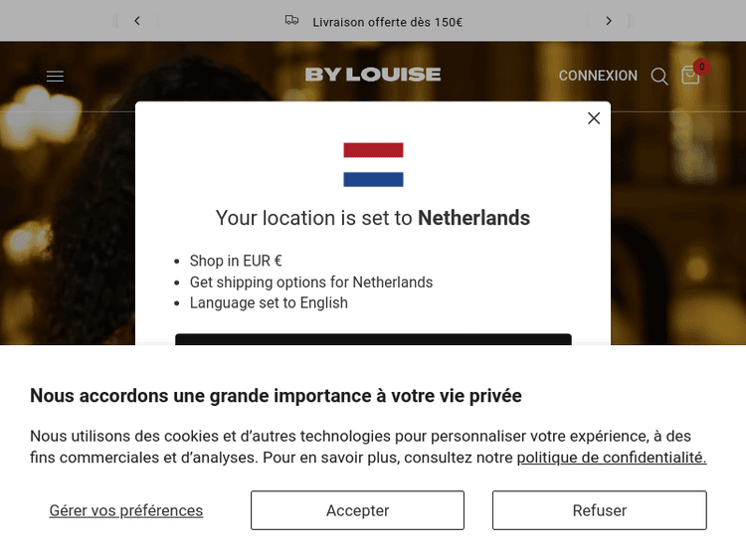Click the black button in location popup
This screenshot has height=560, width=746.
tap(373, 339)
